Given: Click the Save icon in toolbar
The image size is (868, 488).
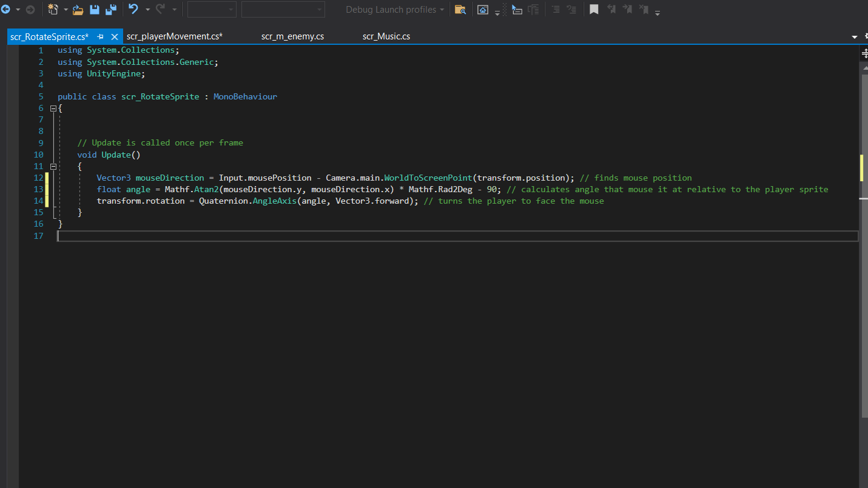Looking at the screenshot, I should click(95, 10).
